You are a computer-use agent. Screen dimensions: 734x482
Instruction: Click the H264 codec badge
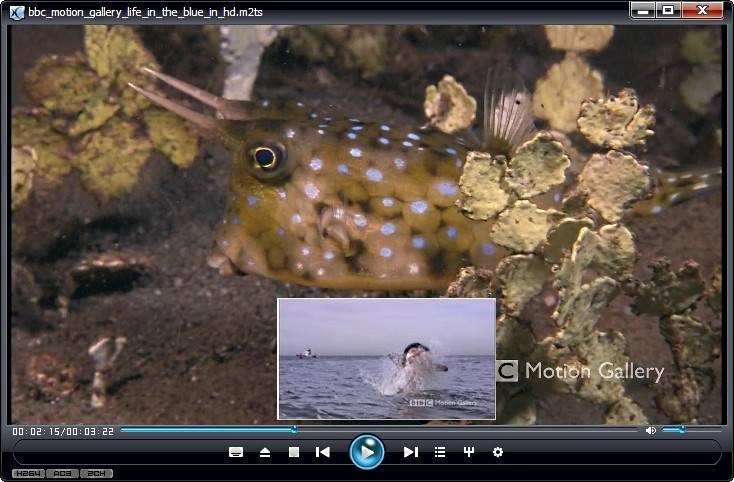click(x=28, y=474)
